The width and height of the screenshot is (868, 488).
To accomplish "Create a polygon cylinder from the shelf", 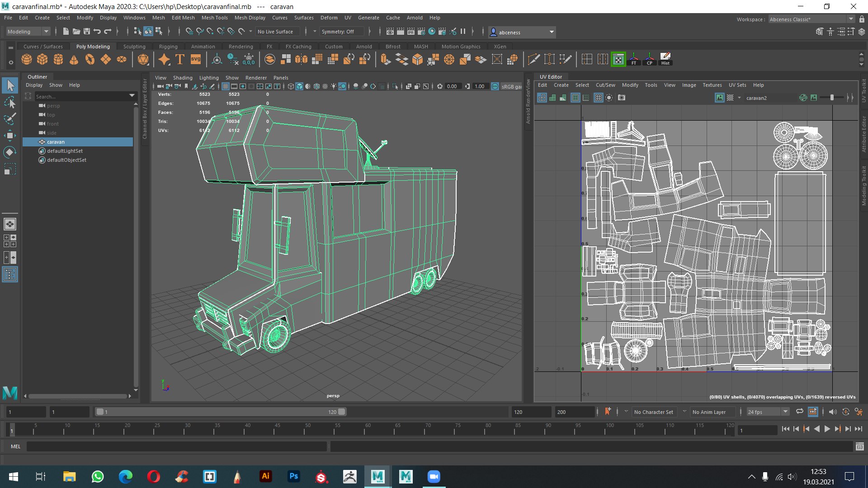I will coord(58,59).
